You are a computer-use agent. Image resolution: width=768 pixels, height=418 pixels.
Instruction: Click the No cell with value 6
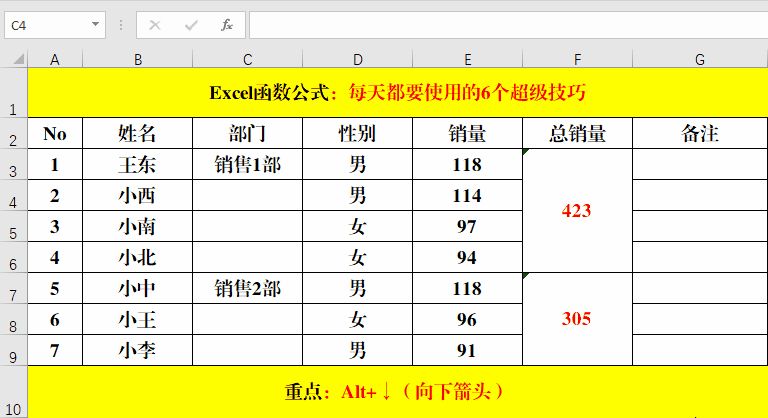pyautogui.click(x=55, y=319)
